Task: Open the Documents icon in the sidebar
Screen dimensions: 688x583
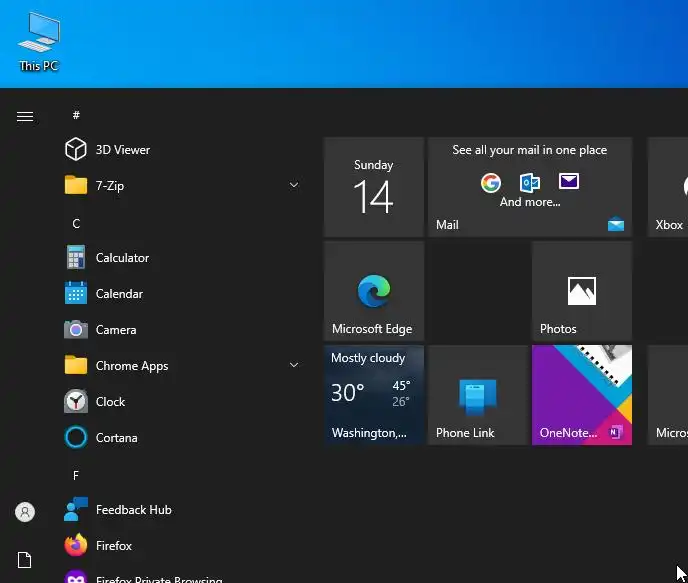Action: pos(25,560)
